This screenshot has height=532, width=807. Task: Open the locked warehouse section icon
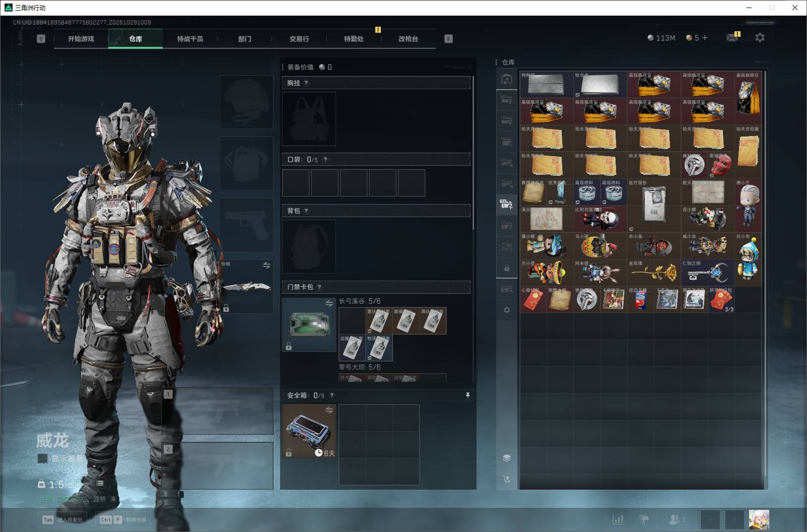[x=507, y=268]
